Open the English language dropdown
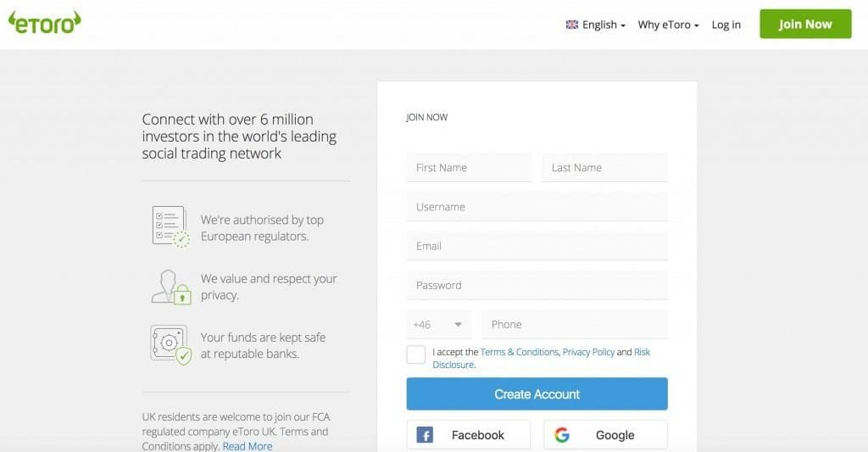 tap(603, 25)
